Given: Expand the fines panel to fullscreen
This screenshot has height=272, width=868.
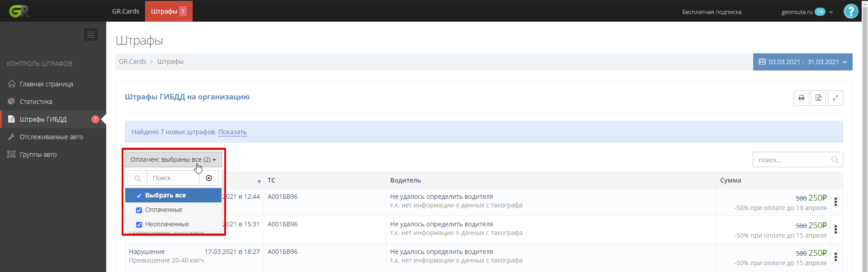Looking at the screenshot, I should pyautogui.click(x=835, y=98).
